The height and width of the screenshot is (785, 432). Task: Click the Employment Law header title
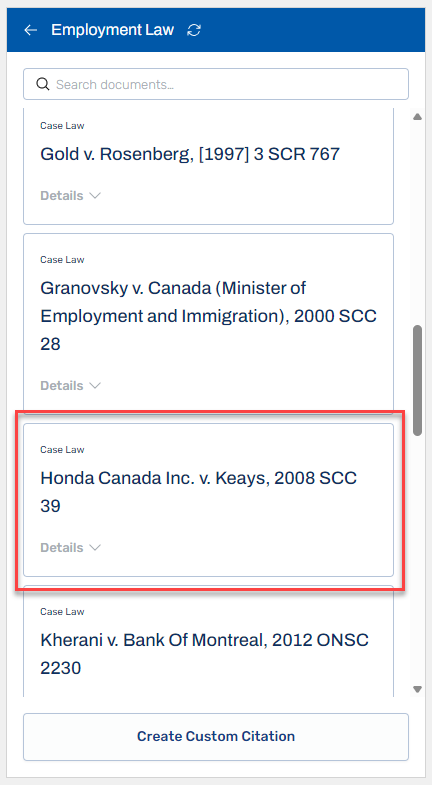click(113, 30)
